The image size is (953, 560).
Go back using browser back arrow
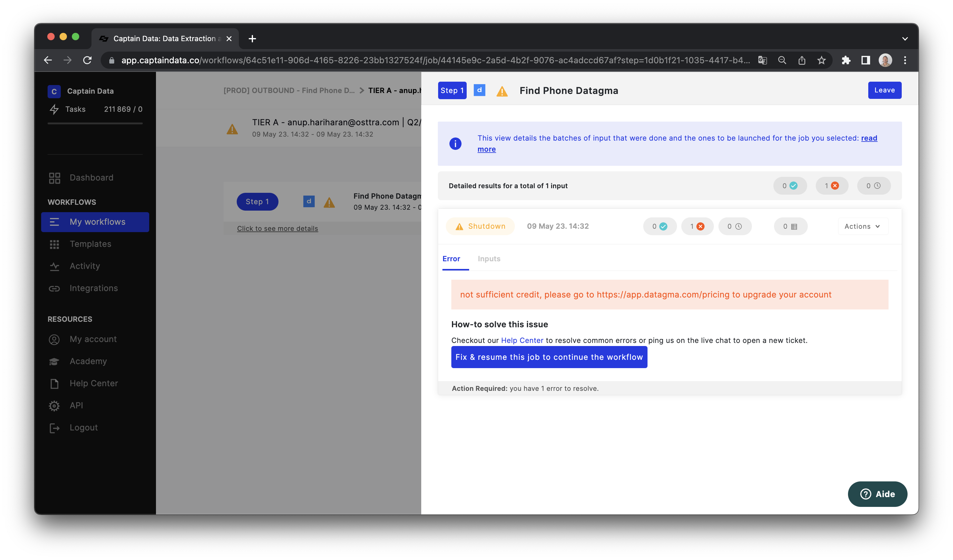coord(48,60)
